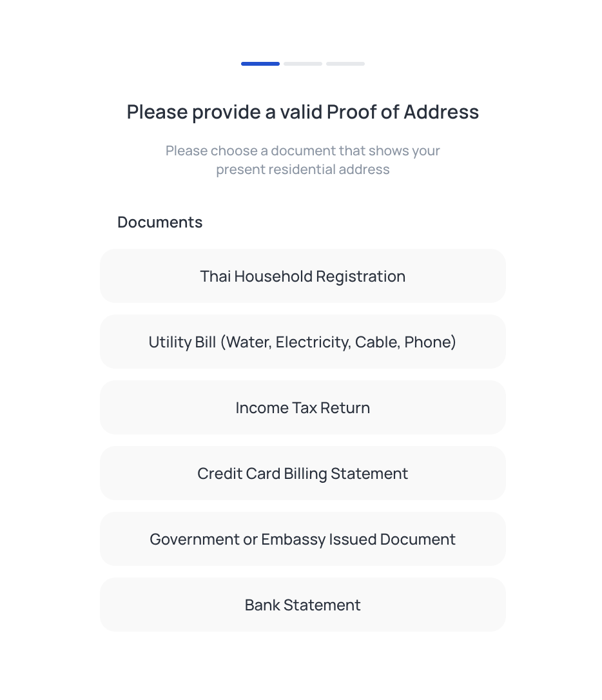
Task: Click the third gray progress step
Action: click(345, 64)
